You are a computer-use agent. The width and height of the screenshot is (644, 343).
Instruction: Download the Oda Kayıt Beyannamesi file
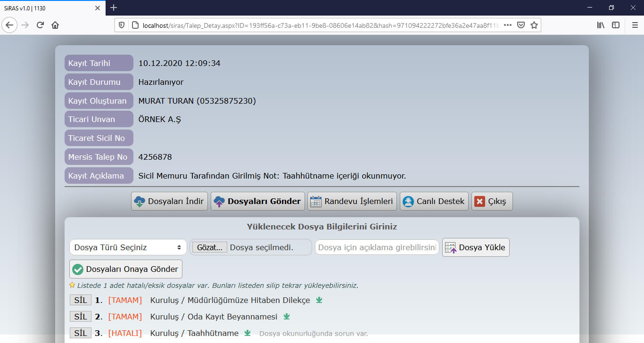(286, 317)
